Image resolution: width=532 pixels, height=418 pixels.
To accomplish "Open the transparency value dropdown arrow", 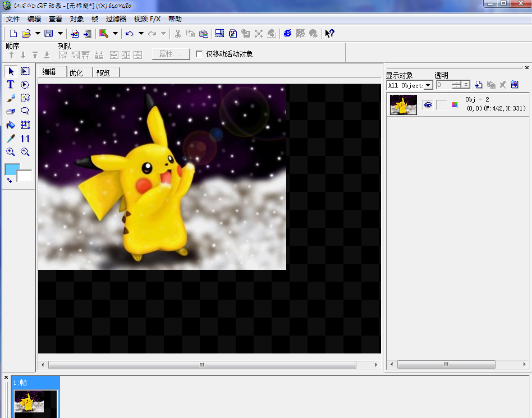I will click(466, 85).
